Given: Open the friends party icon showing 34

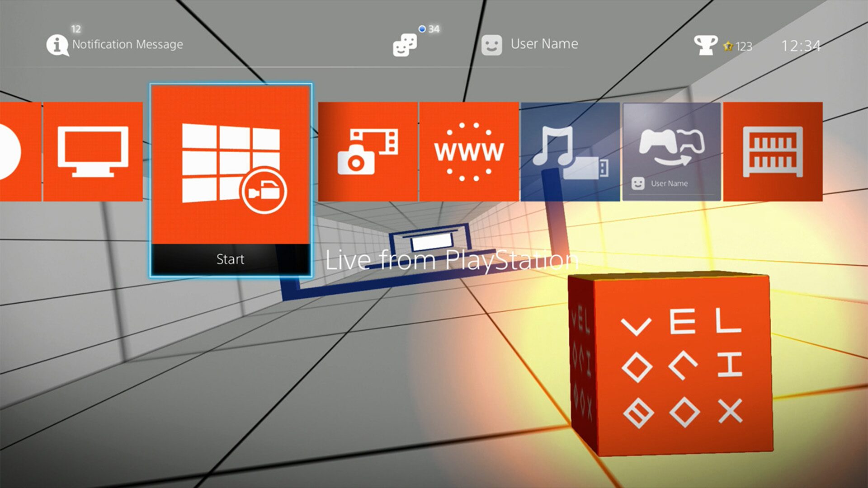Looking at the screenshot, I should [x=406, y=45].
